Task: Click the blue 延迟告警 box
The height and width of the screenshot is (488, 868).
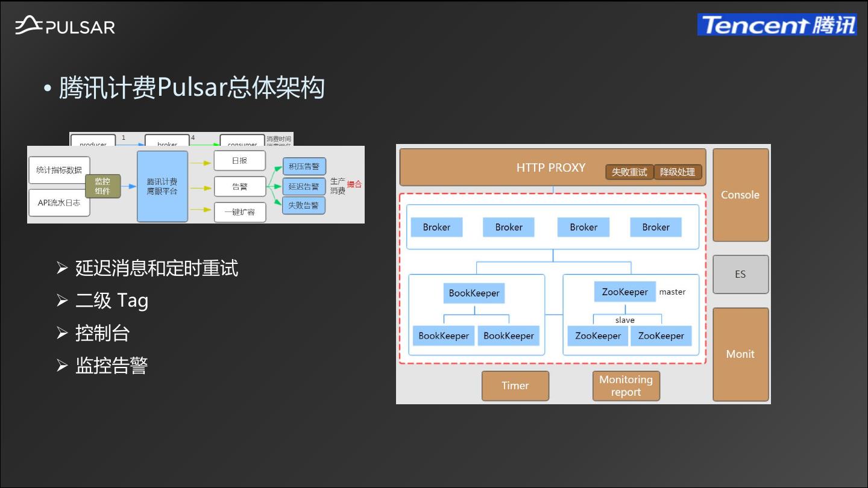Action: pos(304,187)
